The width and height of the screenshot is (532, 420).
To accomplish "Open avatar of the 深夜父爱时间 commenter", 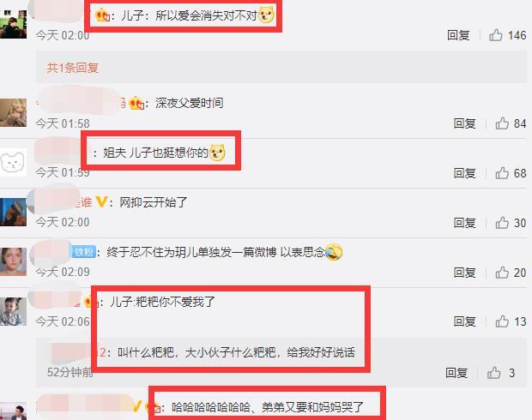I will [13, 112].
